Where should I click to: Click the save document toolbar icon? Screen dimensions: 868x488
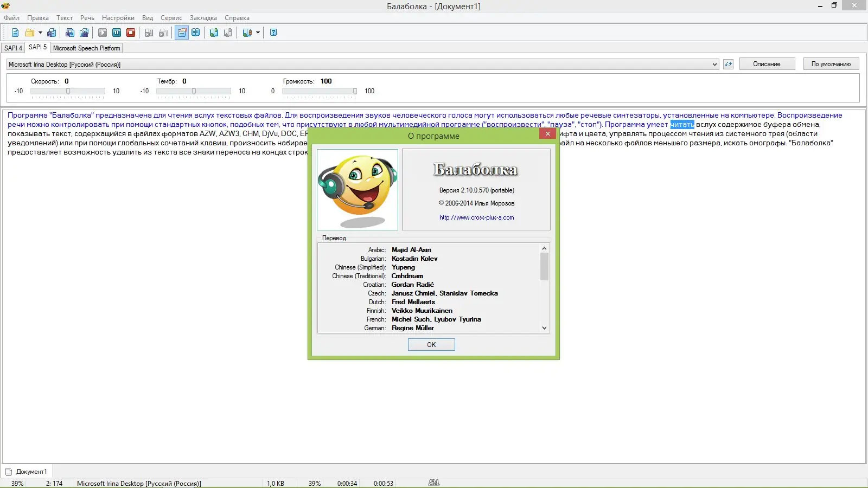52,33
